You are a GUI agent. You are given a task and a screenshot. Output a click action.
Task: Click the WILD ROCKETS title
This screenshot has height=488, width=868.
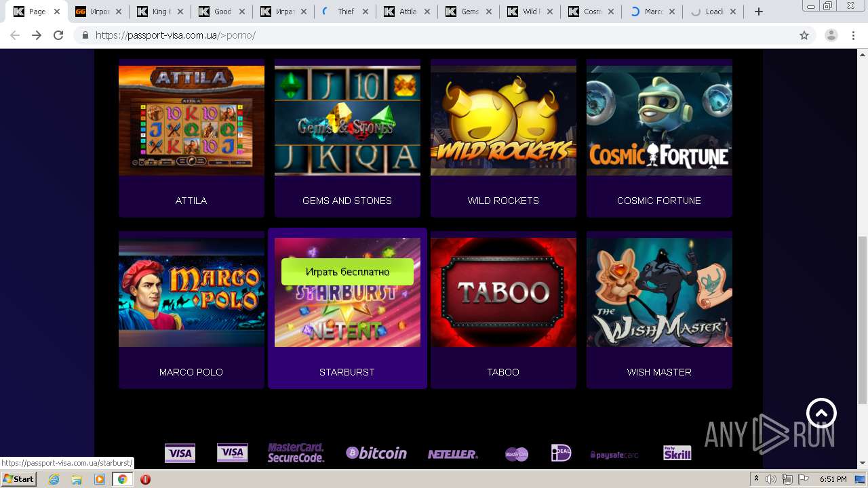[x=503, y=201]
